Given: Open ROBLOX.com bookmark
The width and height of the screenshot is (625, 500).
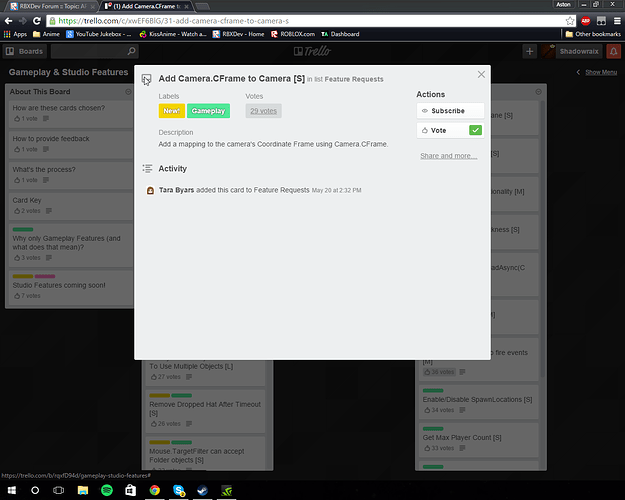Looking at the screenshot, I should coord(293,34).
